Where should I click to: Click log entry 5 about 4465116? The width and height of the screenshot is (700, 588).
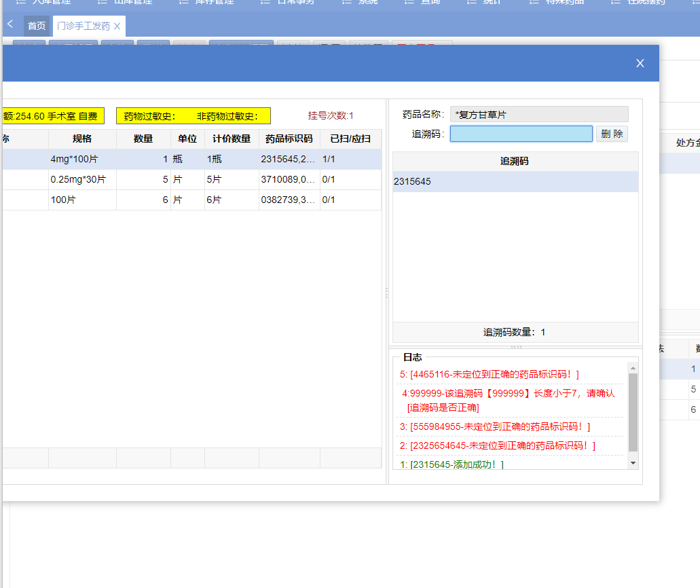(x=490, y=375)
